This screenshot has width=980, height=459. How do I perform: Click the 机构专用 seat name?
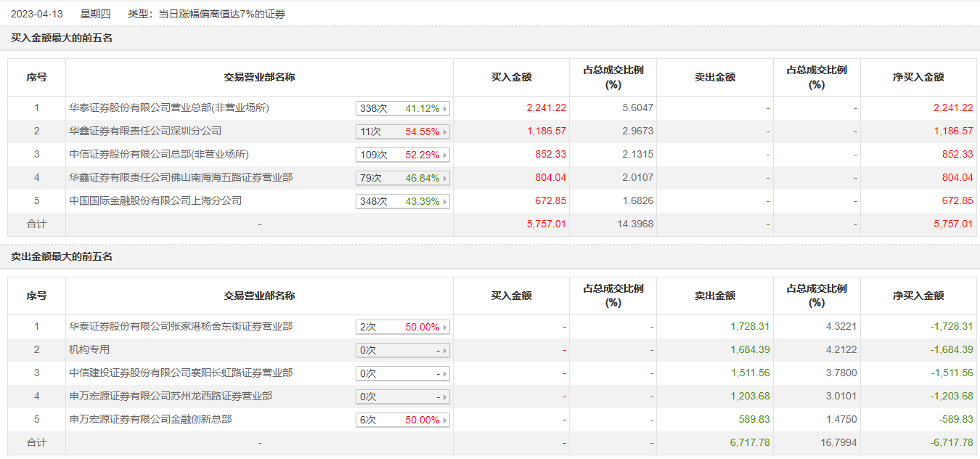coord(89,350)
